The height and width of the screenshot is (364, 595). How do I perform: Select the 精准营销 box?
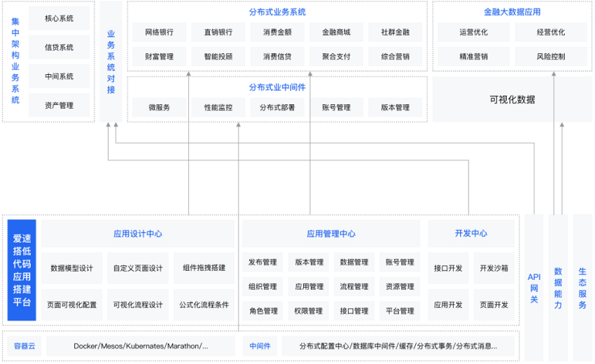pos(474,57)
